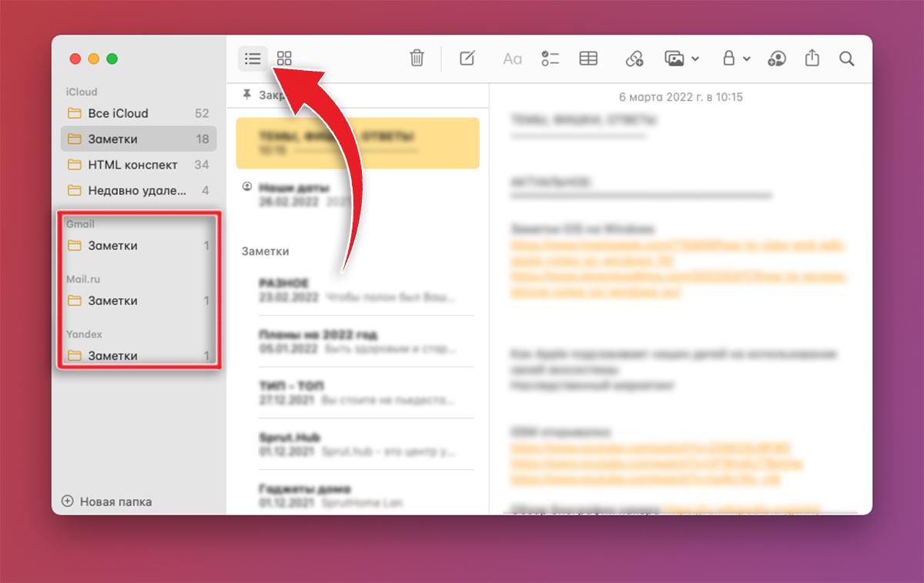This screenshot has width=924, height=583.
Task: Open Заметки folder under Gmail
Action: click(x=139, y=246)
